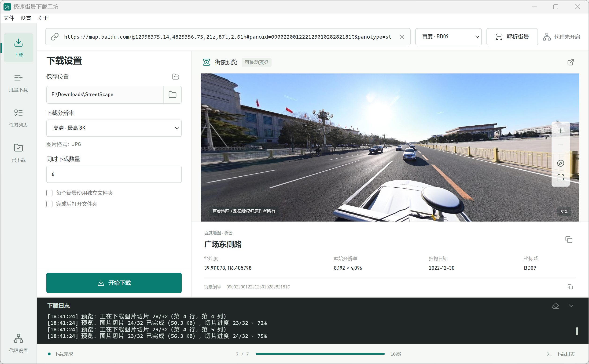Clear the download log with eraser icon
Screen dimensions: 589x364
[x=555, y=306]
